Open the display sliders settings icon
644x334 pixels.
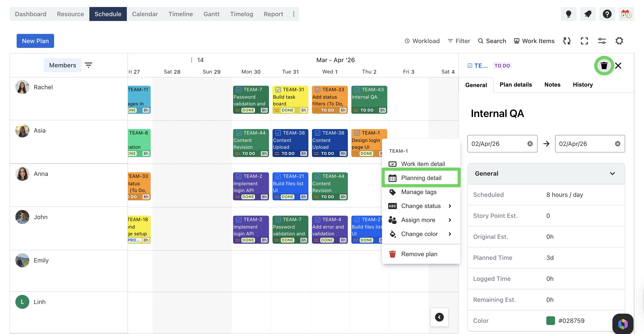point(602,41)
